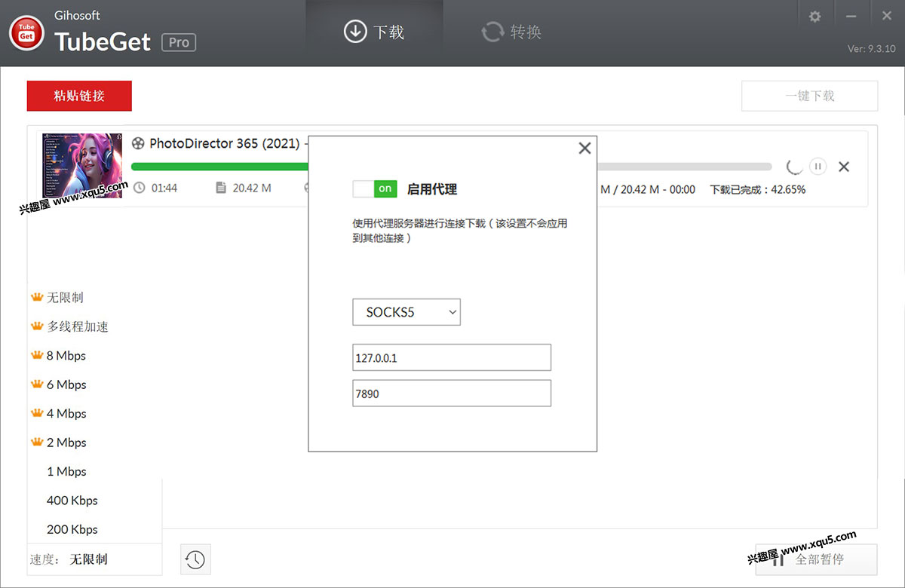Click the PhotoDirector 365 (2021) title

tap(224, 143)
